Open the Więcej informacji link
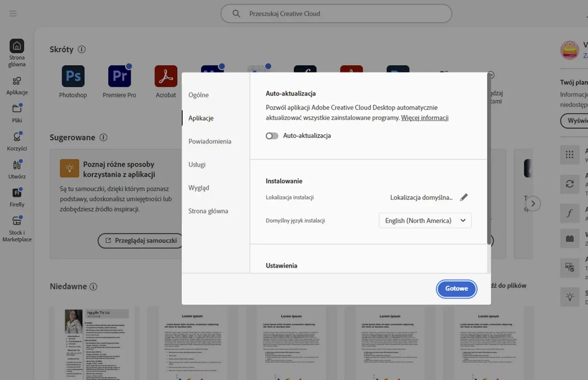The image size is (588, 380). 424,117
